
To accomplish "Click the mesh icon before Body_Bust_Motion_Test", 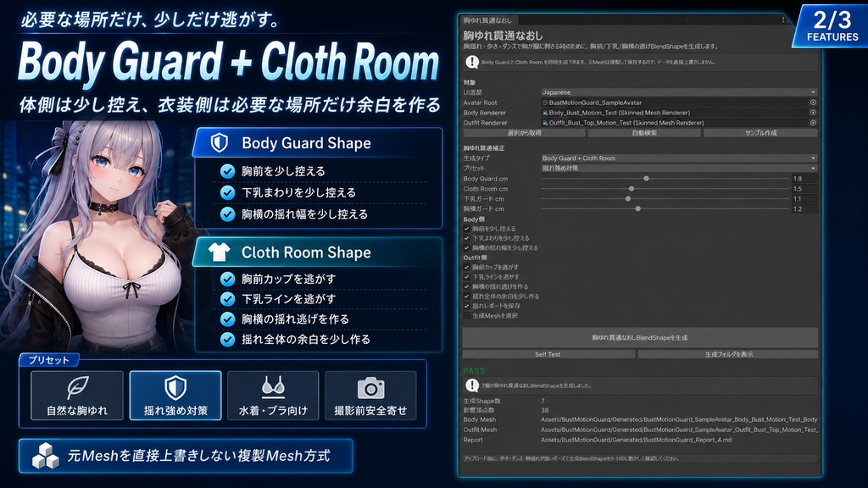I will click(x=545, y=113).
